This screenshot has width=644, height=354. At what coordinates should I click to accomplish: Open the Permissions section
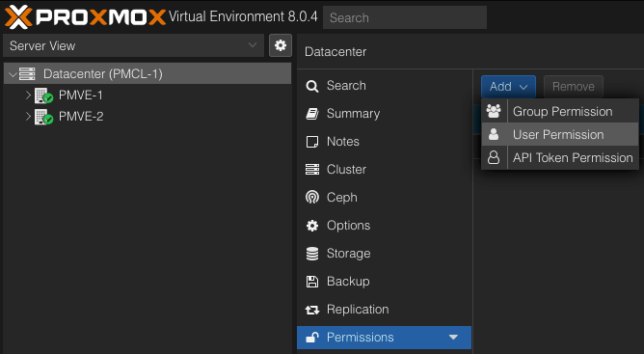click(384, 338)
